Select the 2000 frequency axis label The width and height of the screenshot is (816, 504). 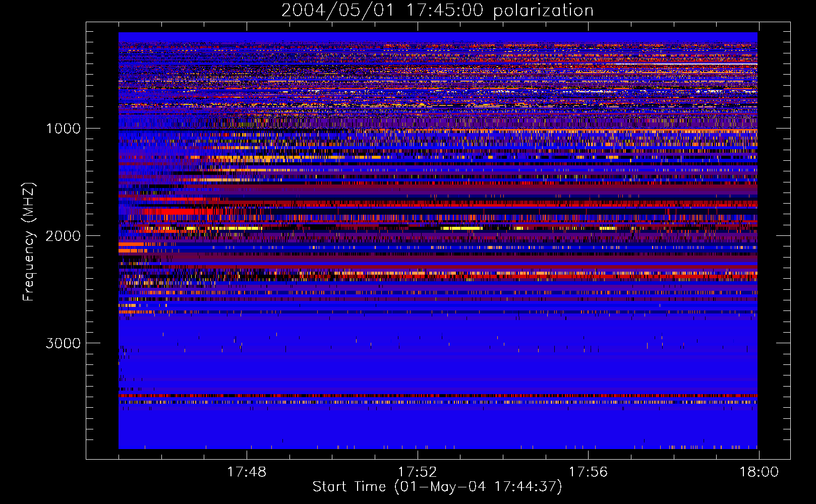[63, 236]
